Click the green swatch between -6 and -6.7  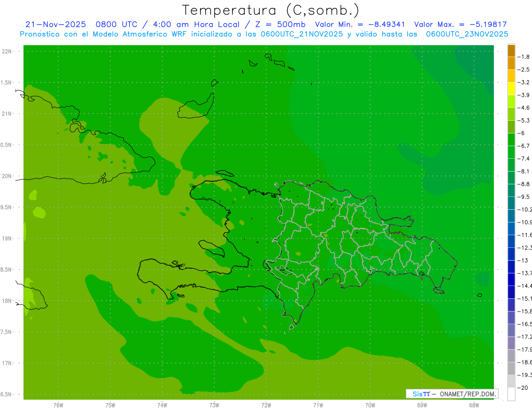(511, 140)
